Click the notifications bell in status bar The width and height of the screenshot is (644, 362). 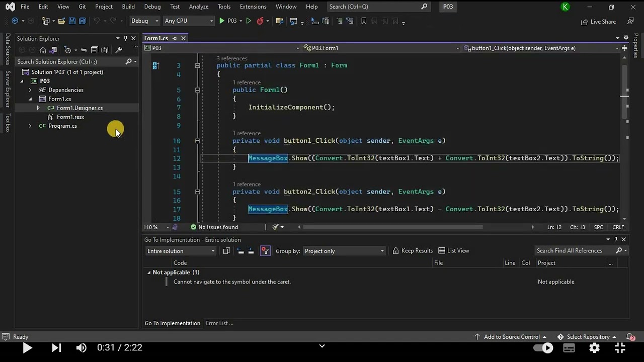630,337
